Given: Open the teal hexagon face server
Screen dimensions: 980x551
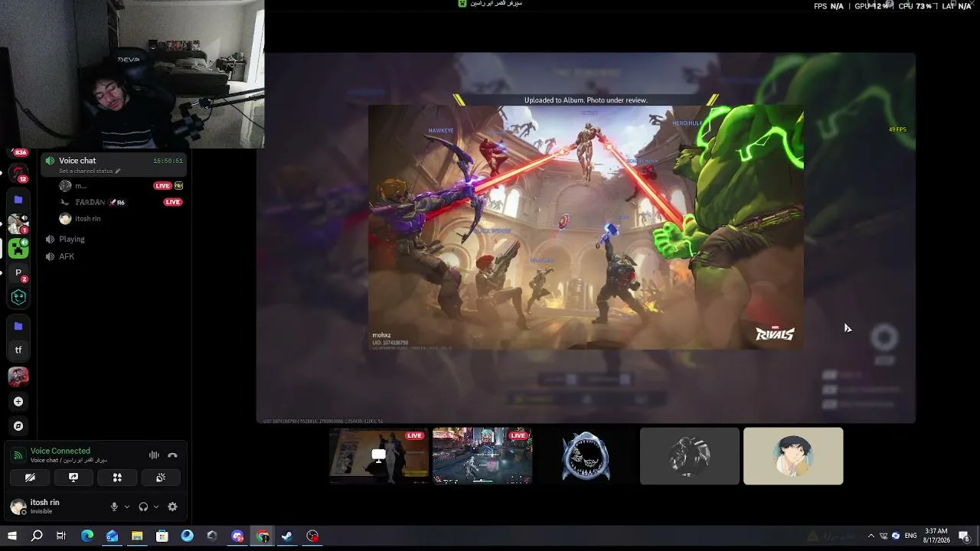Looking at the screenshot, I should 18,297.
